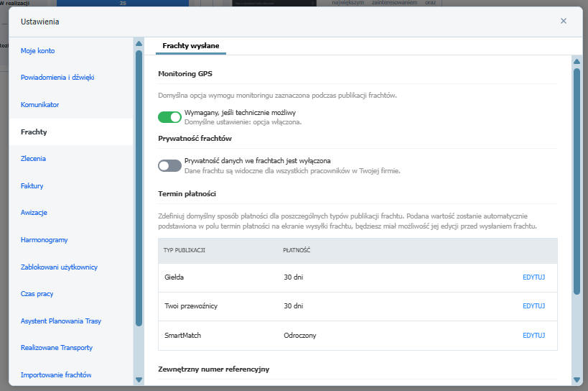Image resolution: width=588 pixels, height=391 pixels.
Task: Edit SmartMatch payment term
Action: coord(534,336)
